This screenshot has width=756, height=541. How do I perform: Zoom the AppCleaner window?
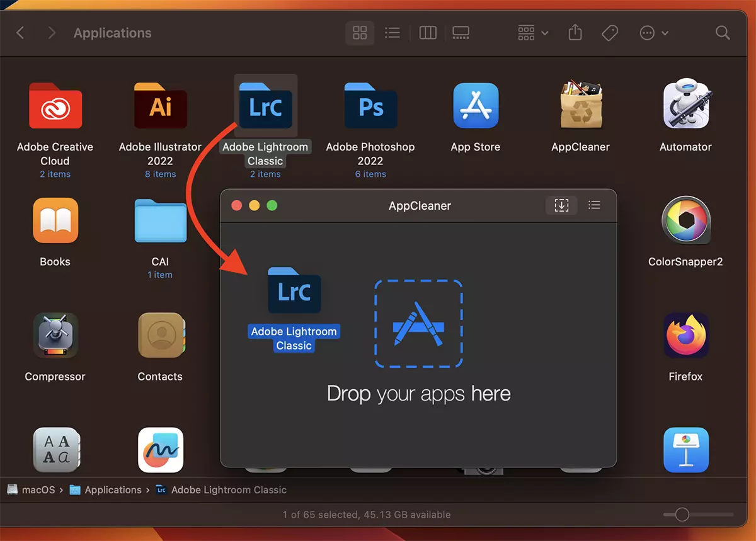click(272, 205)
